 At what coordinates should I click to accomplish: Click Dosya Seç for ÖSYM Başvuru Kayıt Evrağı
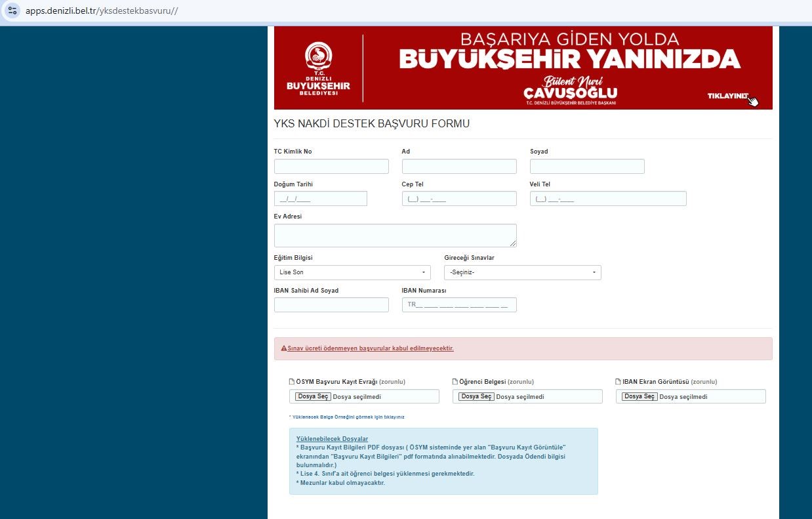pos(313,396)
